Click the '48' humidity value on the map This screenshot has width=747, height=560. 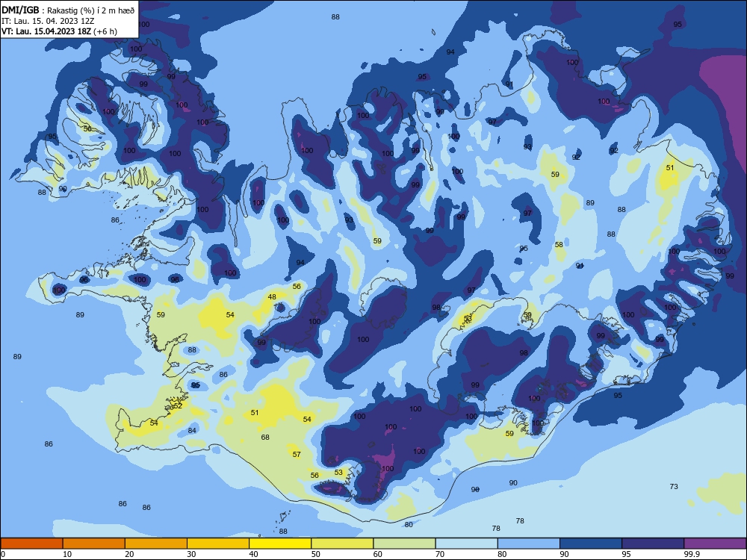[x=272, y=296]
